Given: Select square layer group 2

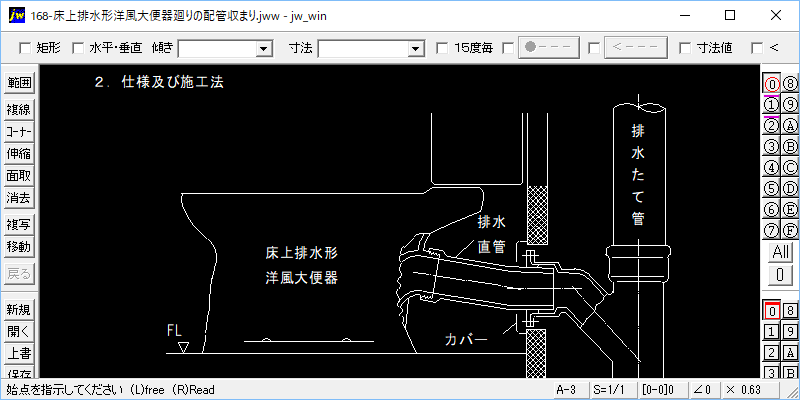Looking at the screenshot, I should (x=772, y=353).
